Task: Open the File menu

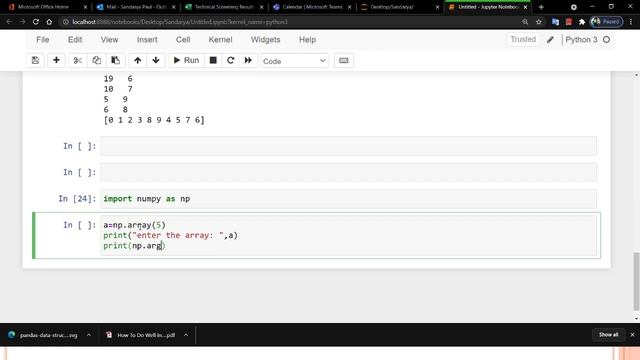Action: point(42,40)
